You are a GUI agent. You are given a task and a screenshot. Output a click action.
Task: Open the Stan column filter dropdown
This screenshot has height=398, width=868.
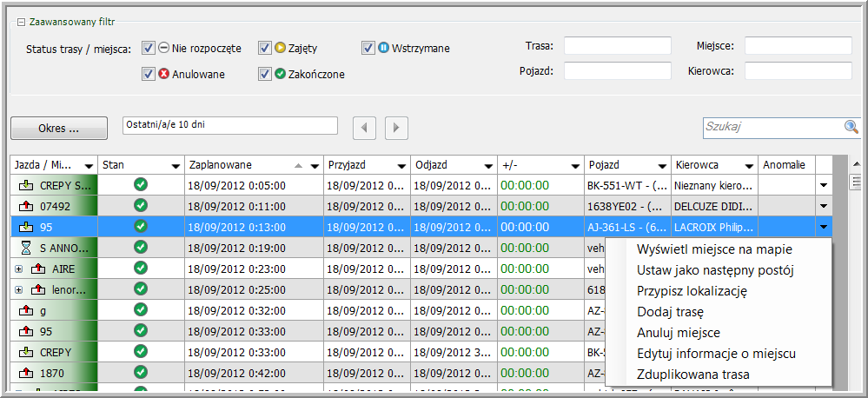[x=174, y=165]
